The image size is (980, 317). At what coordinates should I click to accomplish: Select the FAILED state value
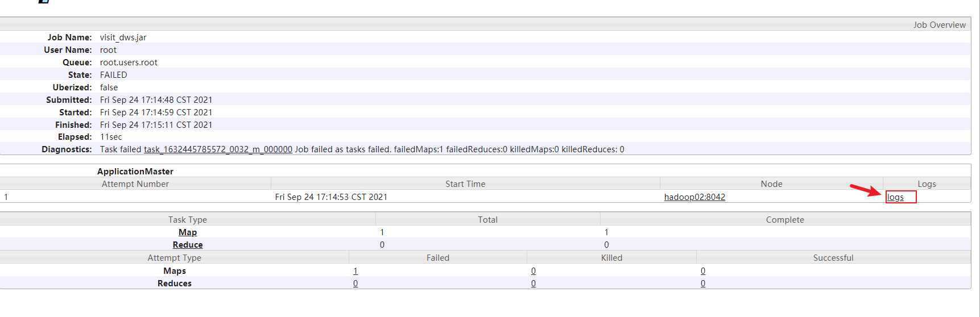(113, 75)
